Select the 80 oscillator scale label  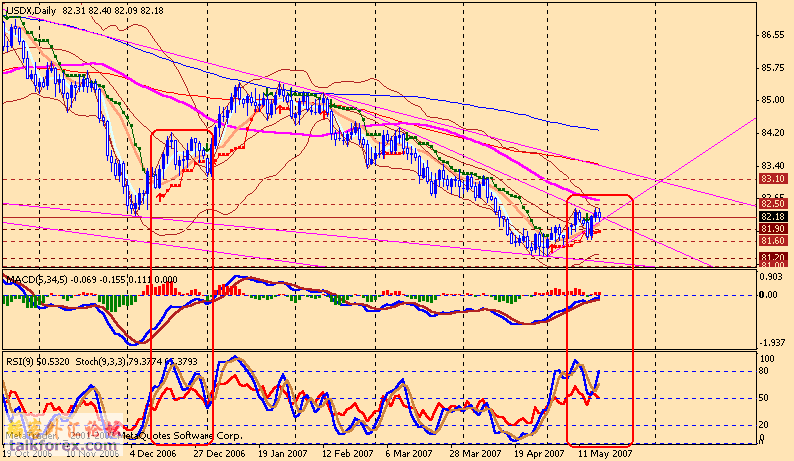pos(764,371)
